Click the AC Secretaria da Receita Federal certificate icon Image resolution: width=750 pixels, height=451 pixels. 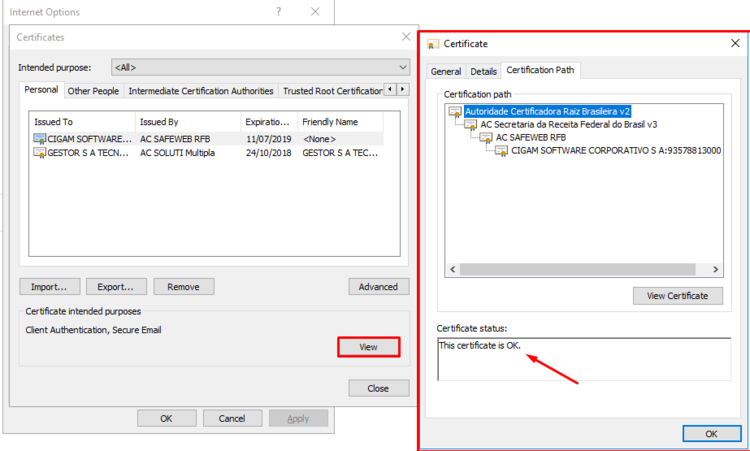(471, 124)
